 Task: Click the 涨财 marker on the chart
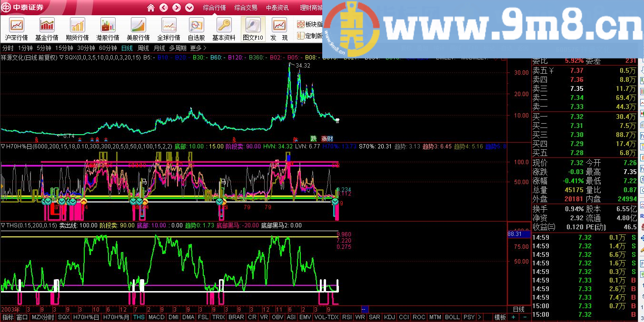pos(327,138)
